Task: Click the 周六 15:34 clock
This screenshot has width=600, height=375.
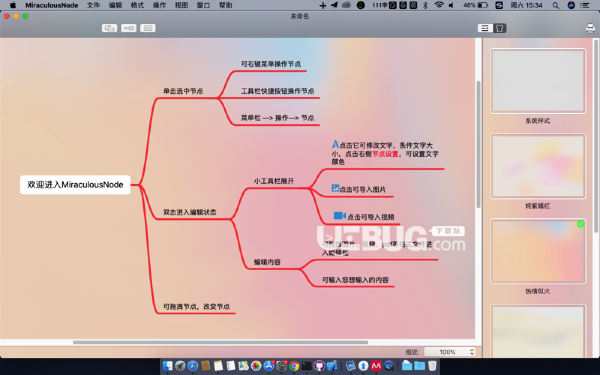Action: [527, 5]
